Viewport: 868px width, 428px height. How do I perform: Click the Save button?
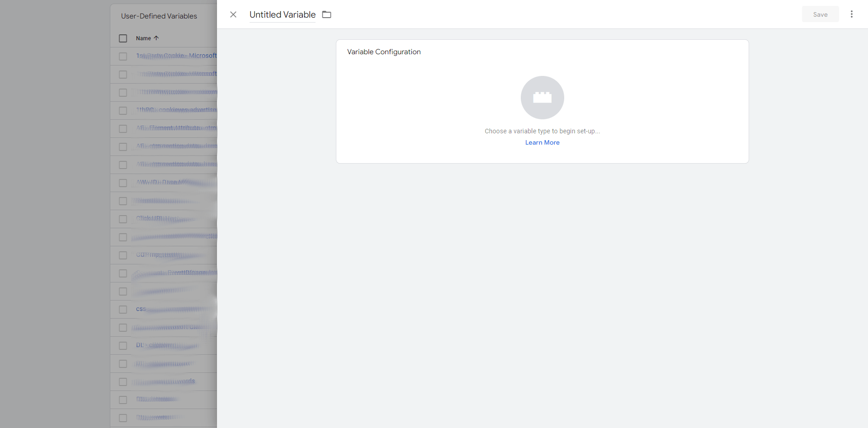tap(820, 14)
